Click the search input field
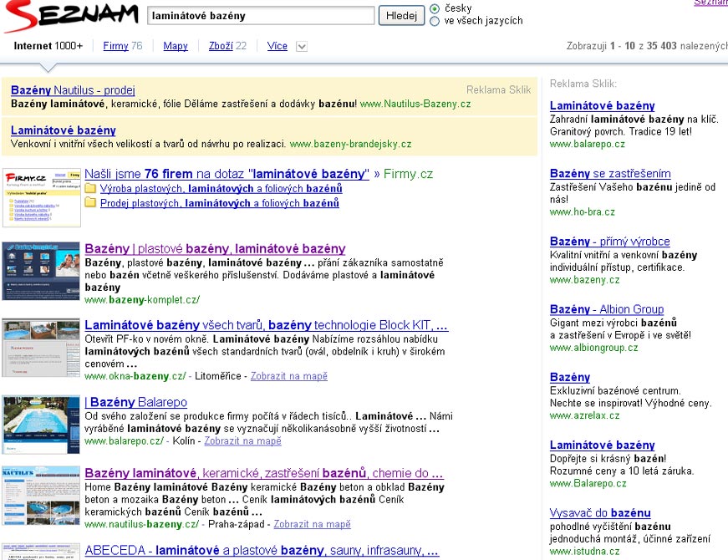Viewport: 728px width, 560px height. [261, 16]
